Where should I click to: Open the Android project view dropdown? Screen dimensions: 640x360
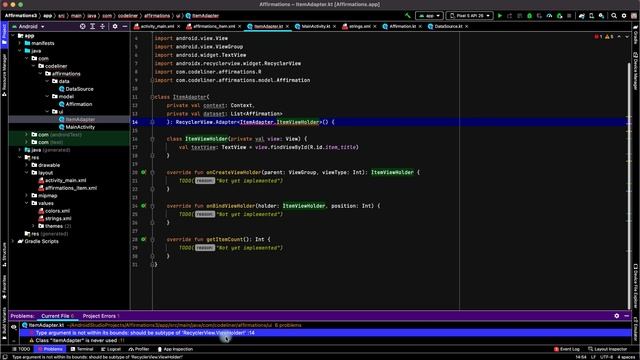[x=28, y=26]
